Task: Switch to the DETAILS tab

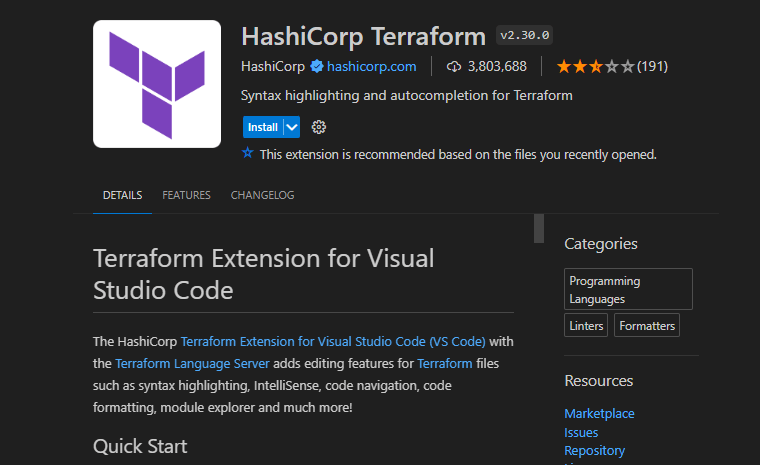Action: (122, 195)
